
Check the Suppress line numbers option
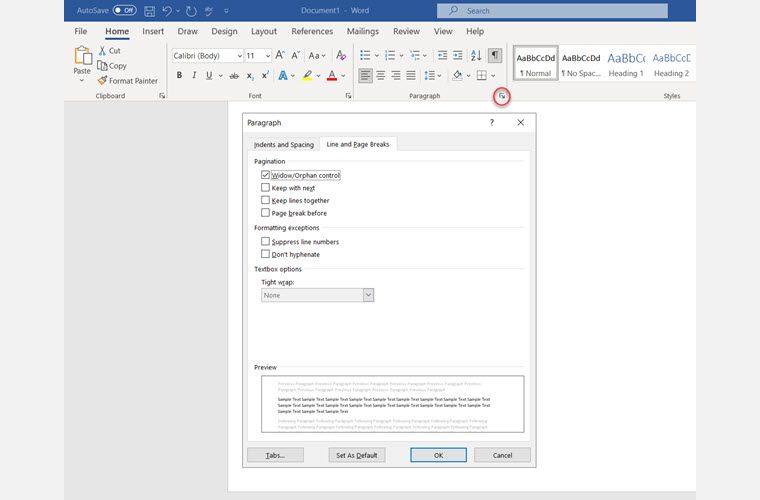click(x=266, y=242)
